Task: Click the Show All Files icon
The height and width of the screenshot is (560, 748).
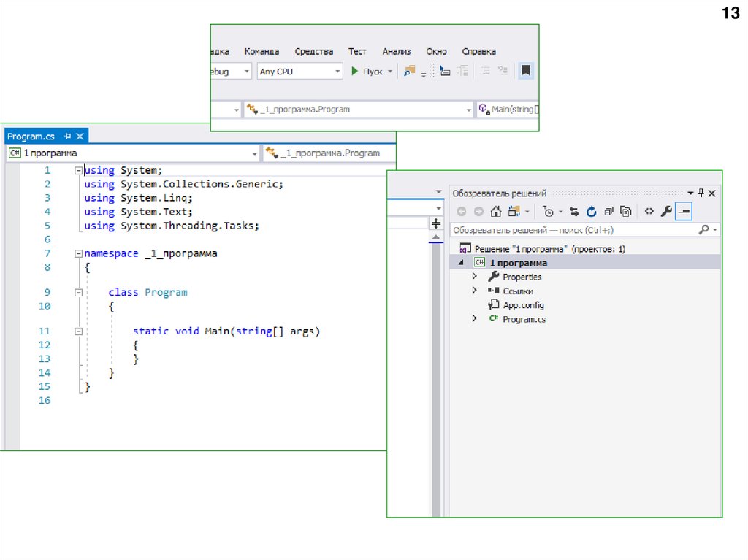Action: pyautogui.click(x=625, y=212)
